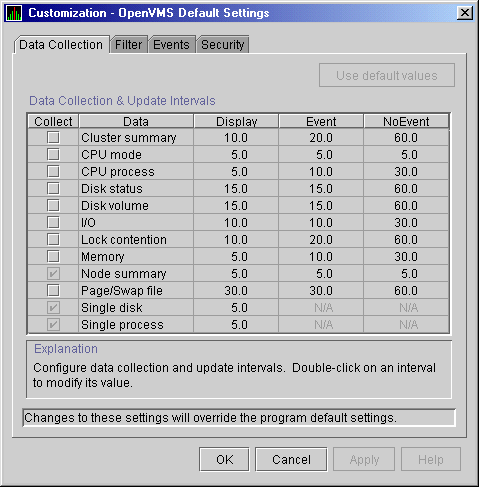Select Cluster summary Display value 10.0
Screen dimensions: 479x487
236,137
